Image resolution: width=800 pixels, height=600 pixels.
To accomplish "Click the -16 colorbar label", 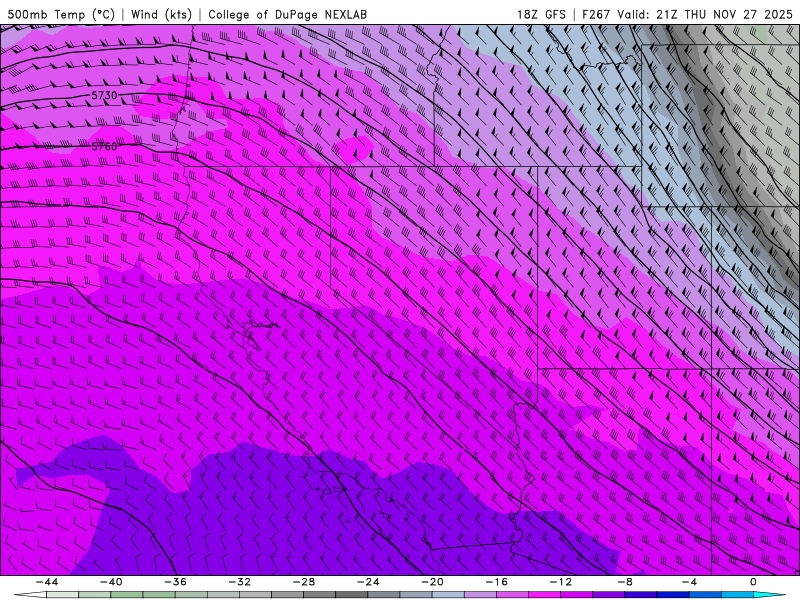I will (x=497, y=582).
